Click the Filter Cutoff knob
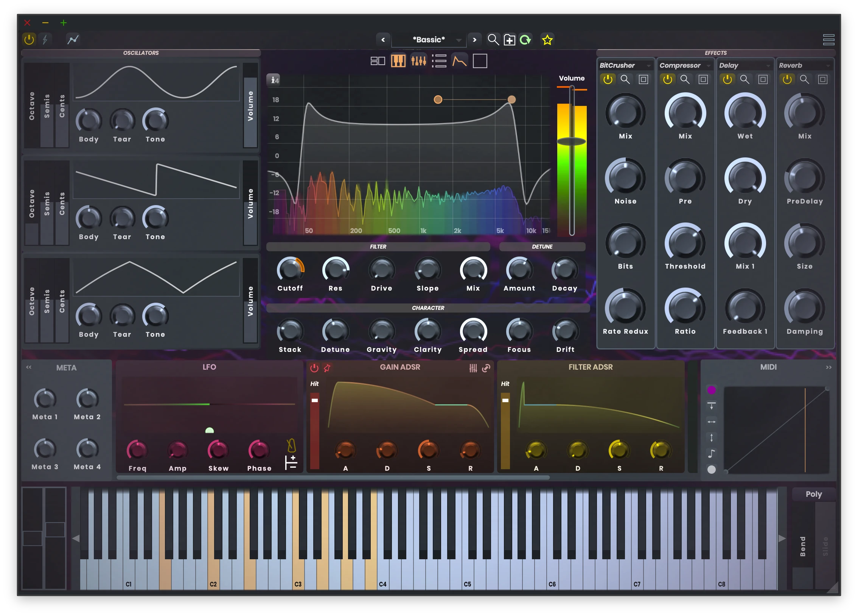Screen dimensions: 858x616 (x=290, y=269)
